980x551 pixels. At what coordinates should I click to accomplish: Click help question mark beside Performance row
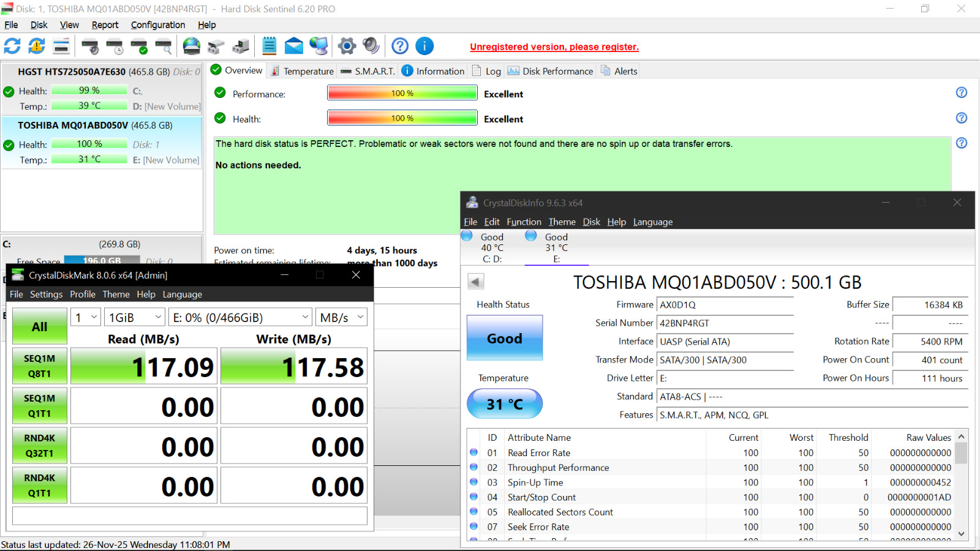[961, 92]
